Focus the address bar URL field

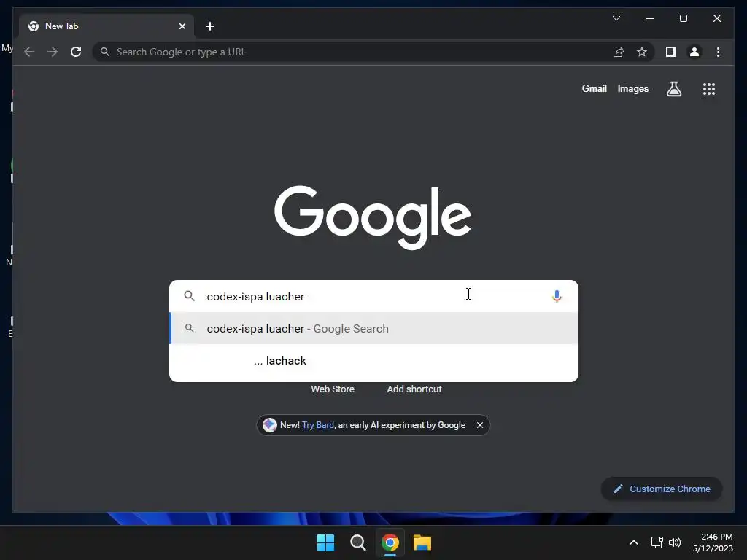[x=352, y=52]
